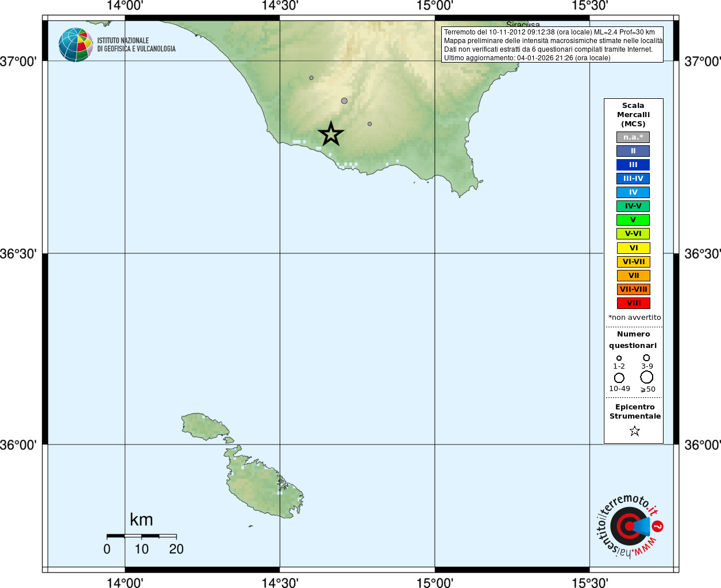The width and height of the screenshot is (721, 588).
Task: Click the epicenter star symbol in legend
Action: point(635,431)
